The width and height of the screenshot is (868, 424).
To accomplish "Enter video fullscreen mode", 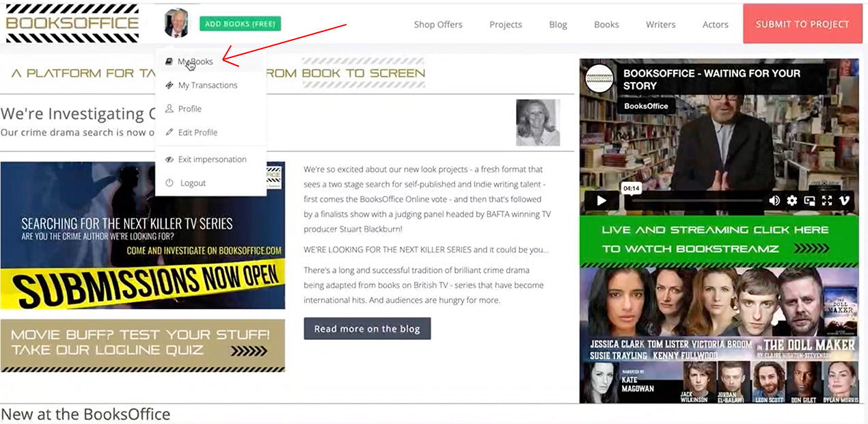I will (827, 200).
